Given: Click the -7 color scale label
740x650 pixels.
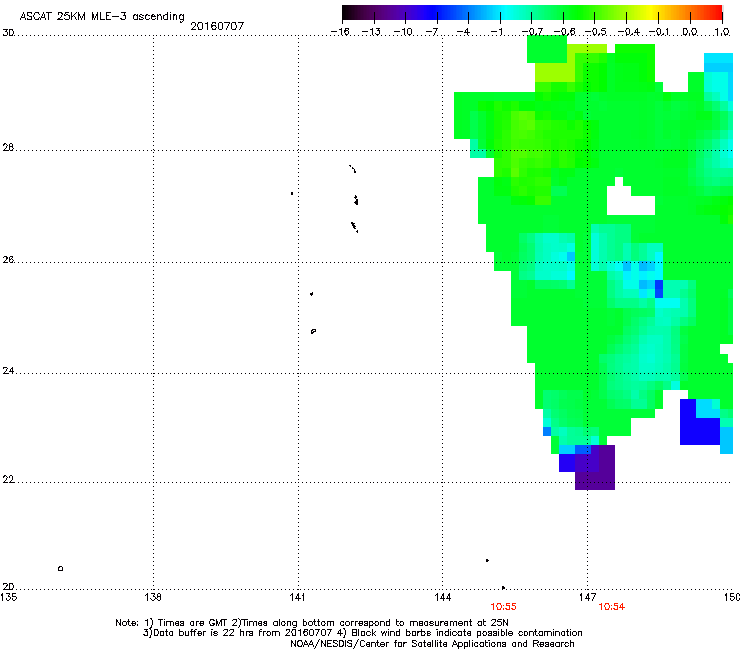Looking at the screenshot, I should coord(432,32).
